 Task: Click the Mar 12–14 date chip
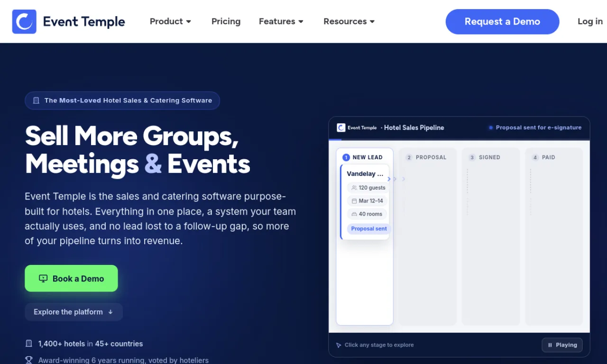point(367,201)
